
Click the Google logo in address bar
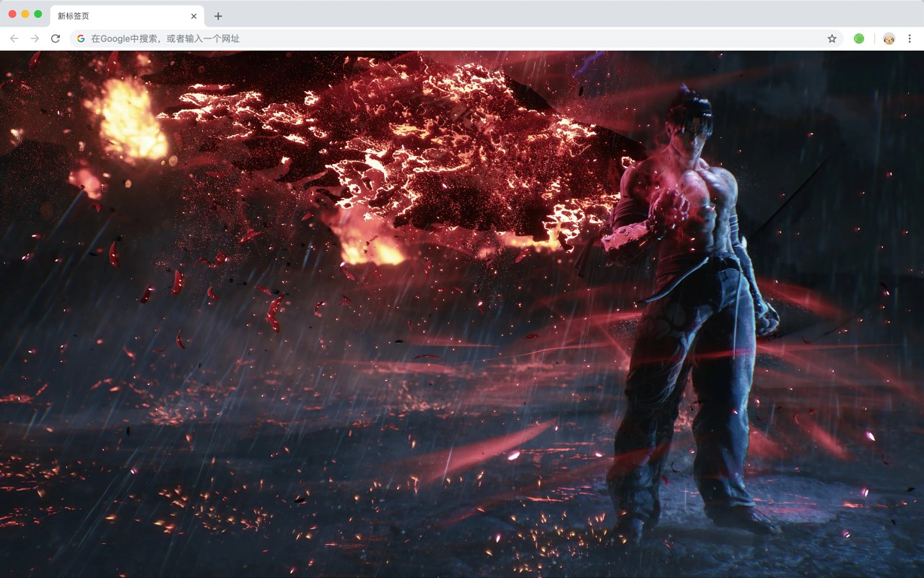pyautogui.click(x=81, y=38)
